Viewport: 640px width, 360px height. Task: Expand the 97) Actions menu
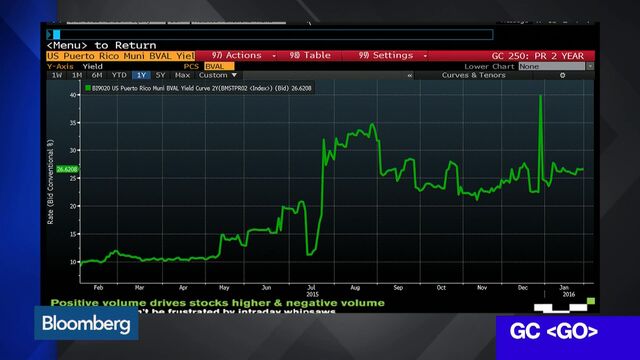[244, 56]
